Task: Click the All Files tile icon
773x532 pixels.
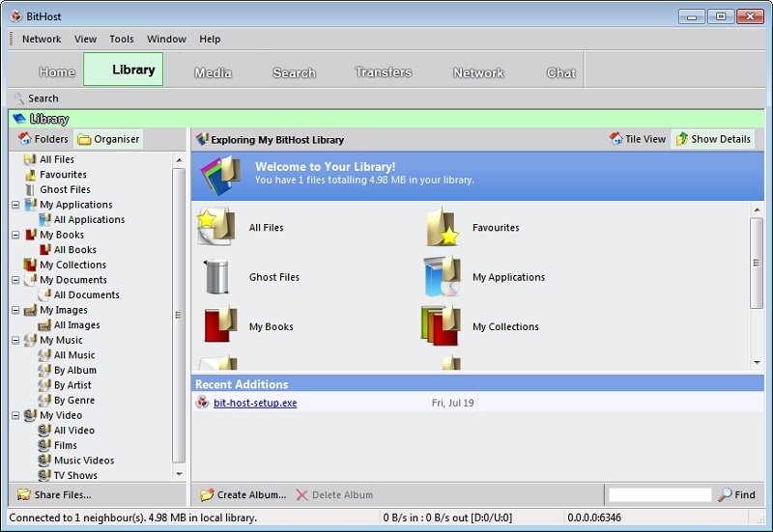Action: [216, 228]
